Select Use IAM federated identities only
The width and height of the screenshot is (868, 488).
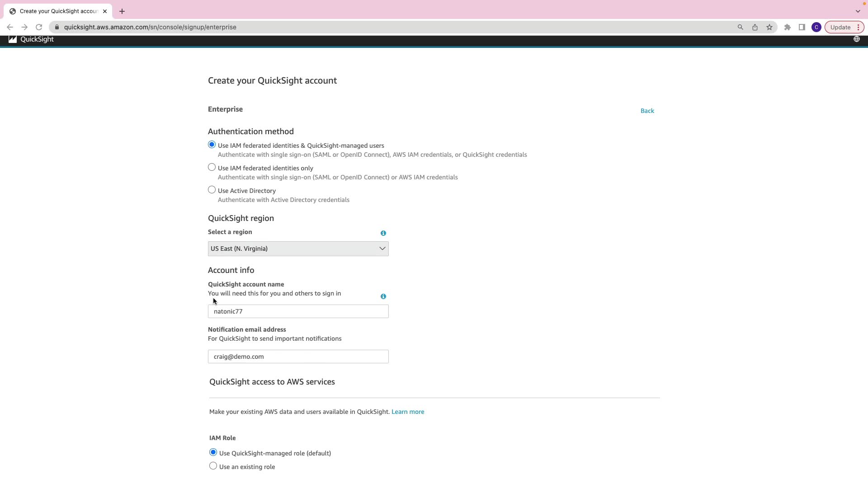click(212, 168)
